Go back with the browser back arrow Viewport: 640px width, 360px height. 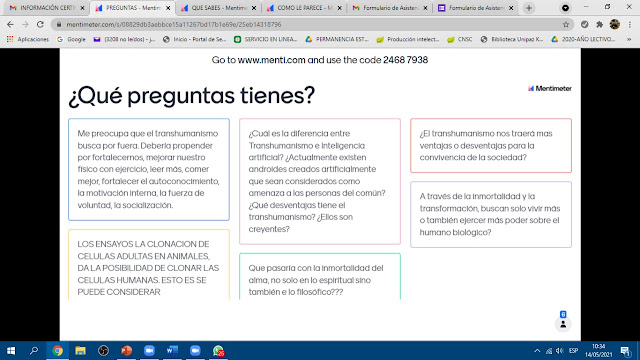pos(10,24)
